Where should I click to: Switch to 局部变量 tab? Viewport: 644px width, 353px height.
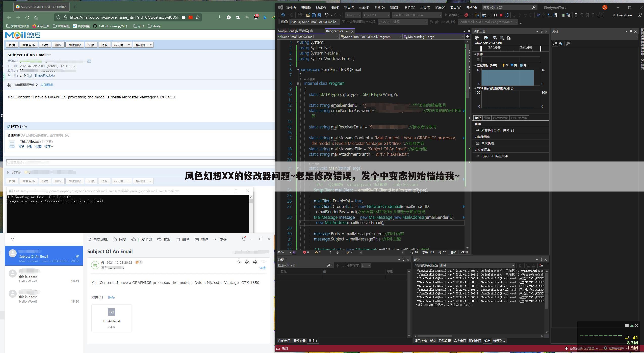[x=299, y=341]
